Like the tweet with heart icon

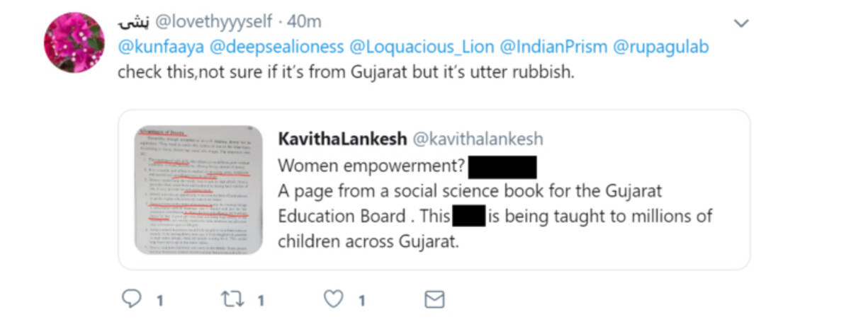(334, 300)
